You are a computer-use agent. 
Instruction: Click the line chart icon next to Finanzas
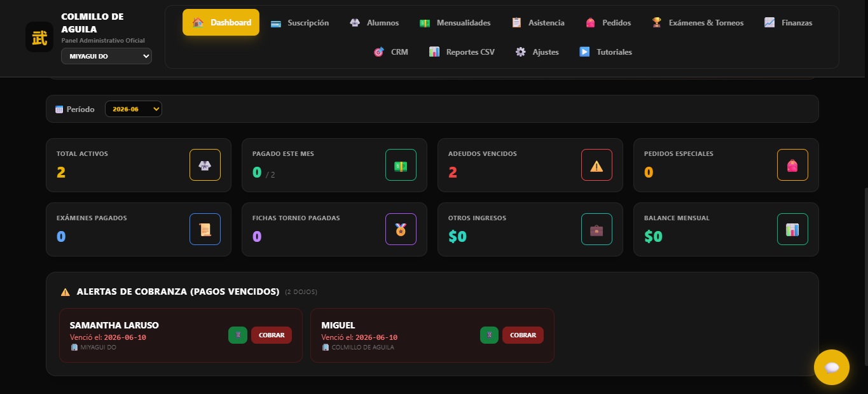[x=769, y=22]
